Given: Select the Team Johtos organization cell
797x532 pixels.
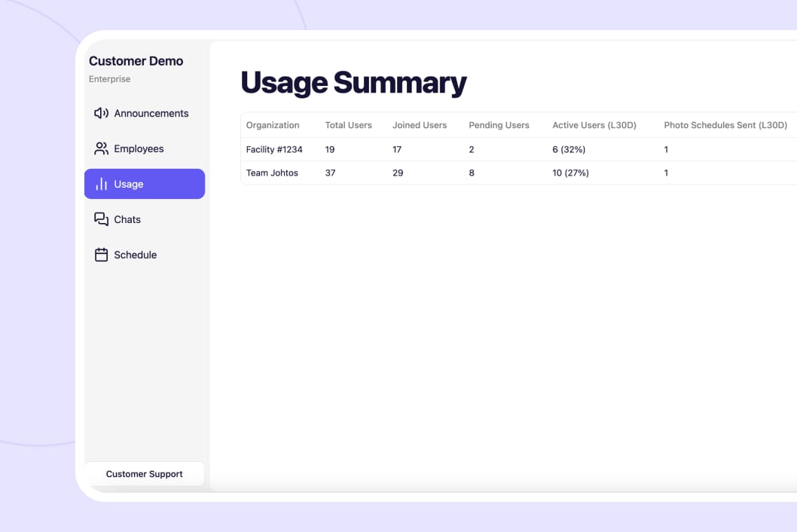Looking at the screenshot, I should click(272, 173).
